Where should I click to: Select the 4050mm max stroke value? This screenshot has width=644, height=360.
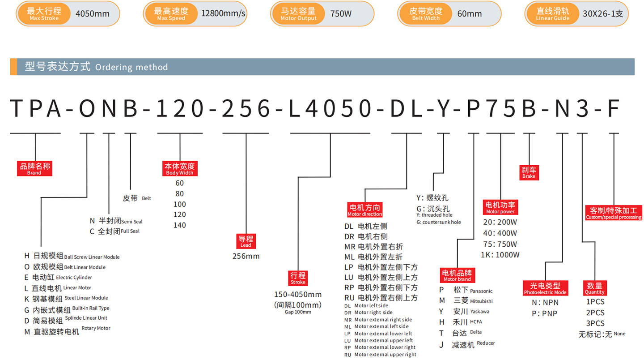pos(93,13)
